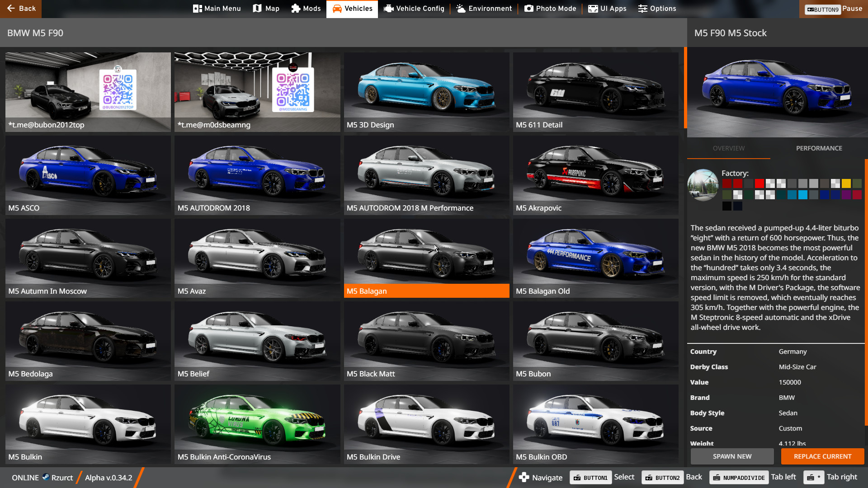Pick the purple factory color swatch
The width and height of the screenshot is (868, 488).
pyautogui.click(x=846, y=195)
